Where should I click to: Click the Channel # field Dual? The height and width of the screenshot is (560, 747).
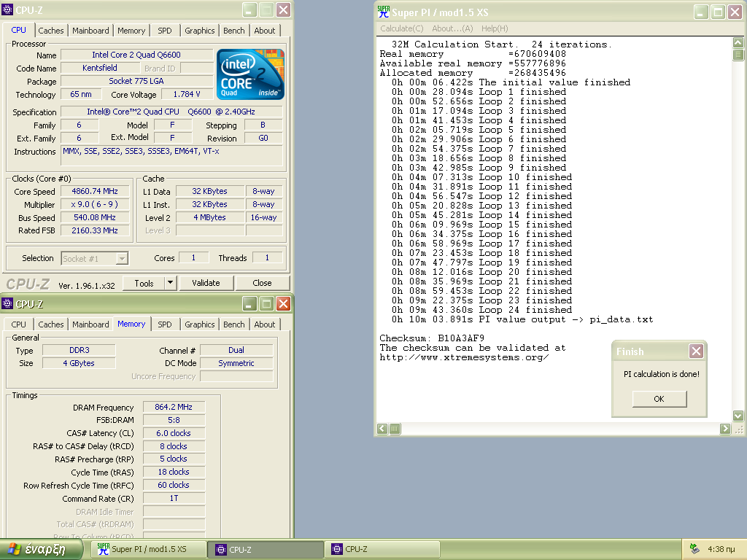tap(236, 350)
